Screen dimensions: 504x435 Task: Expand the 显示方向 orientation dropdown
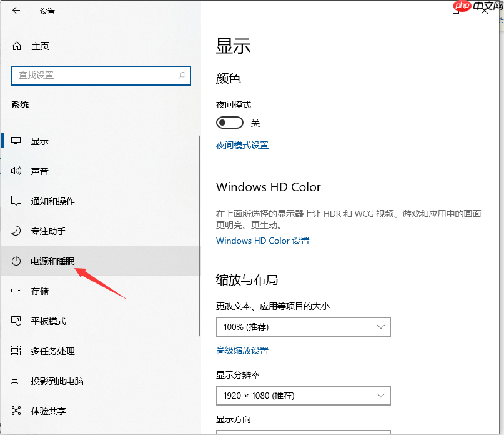click(x=303, y=431)
